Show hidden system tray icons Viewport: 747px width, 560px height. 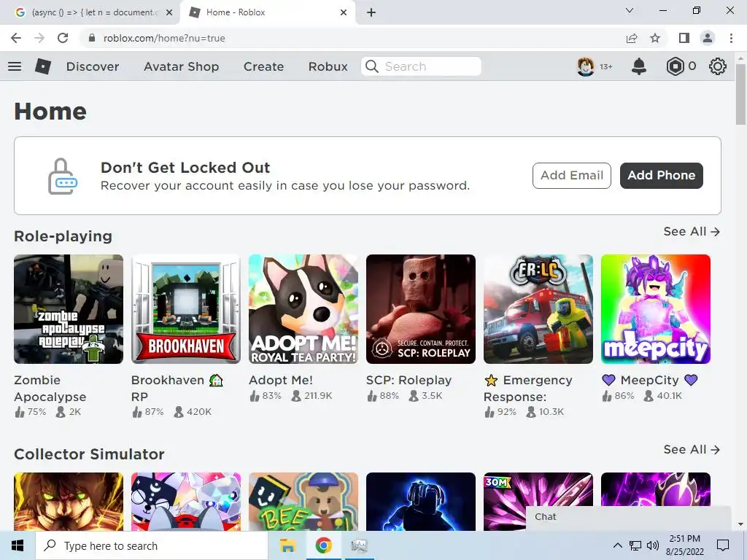tap(617, 545)
